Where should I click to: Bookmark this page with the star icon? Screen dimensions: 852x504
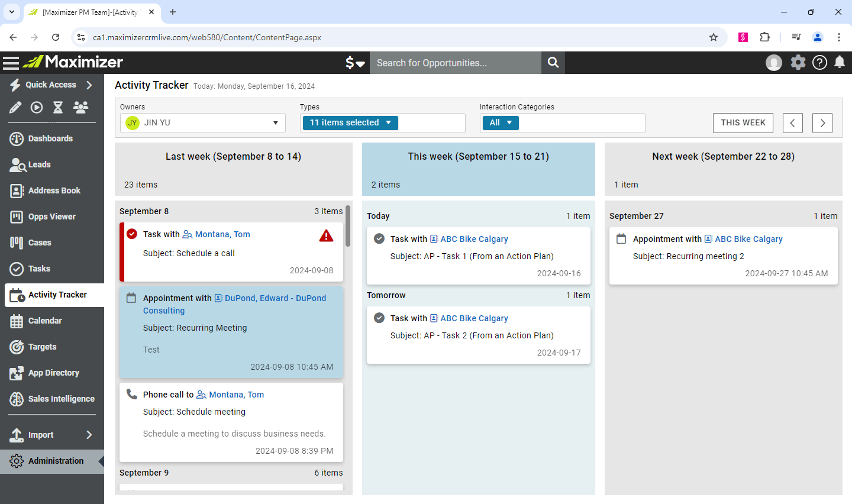[714, 37]
